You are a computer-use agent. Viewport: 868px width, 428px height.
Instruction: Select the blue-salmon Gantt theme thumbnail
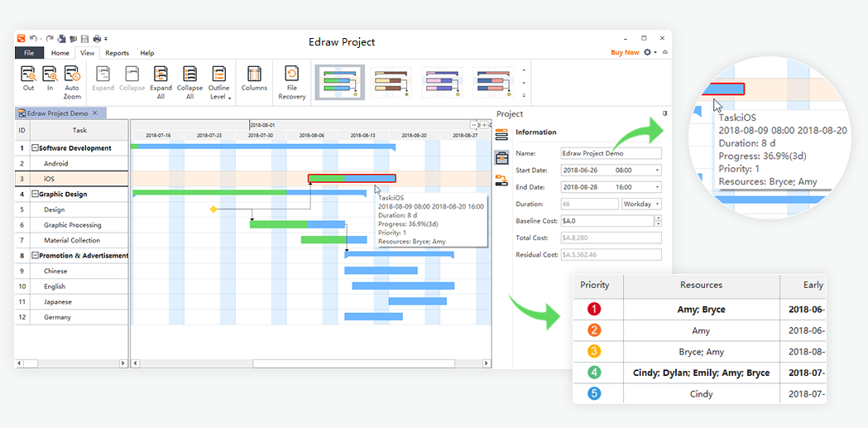point(492,83)
